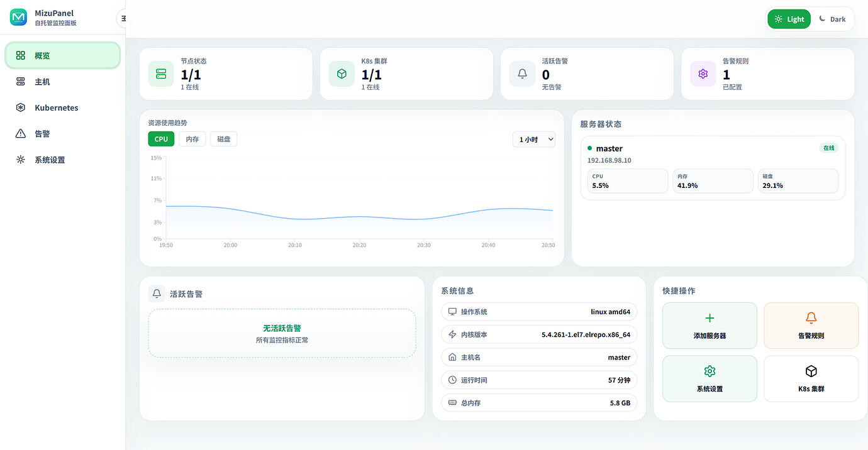Viewport: 868px width, 450px height.
Task: Select the 内存 tab in resource trend
Action: click(192, 139)
